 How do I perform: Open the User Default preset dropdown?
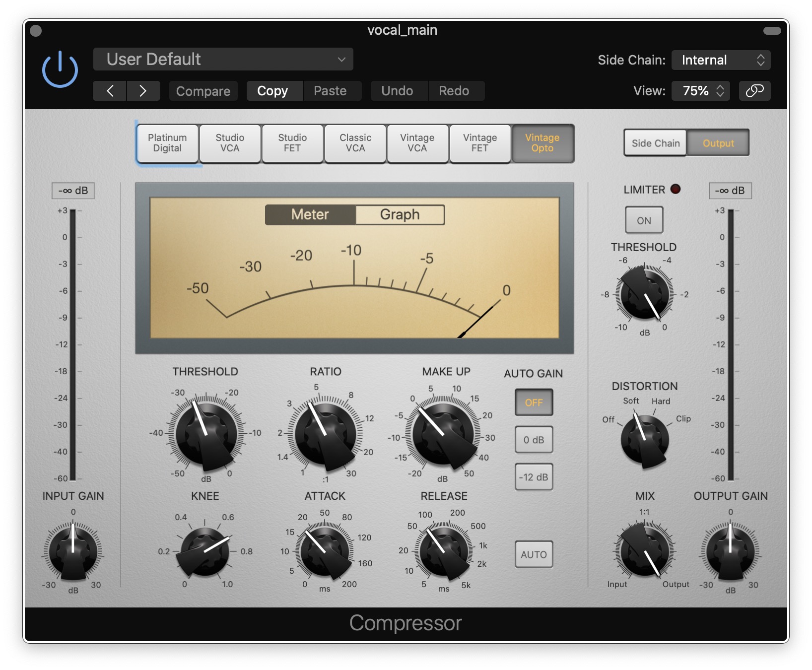(x=223, y=60)
